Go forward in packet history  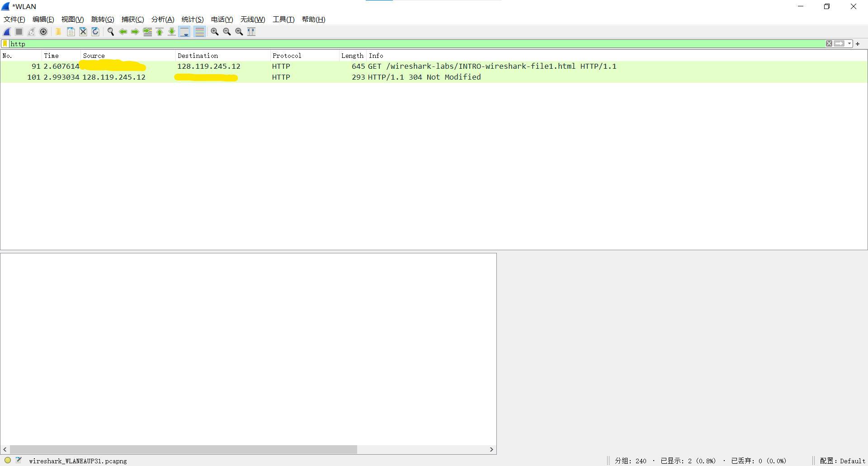135,32
